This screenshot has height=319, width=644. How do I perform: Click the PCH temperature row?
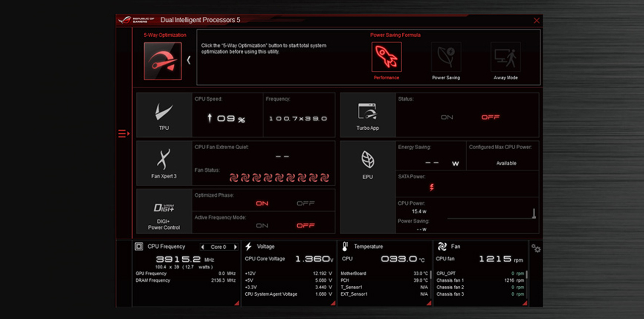click(384, 280)
